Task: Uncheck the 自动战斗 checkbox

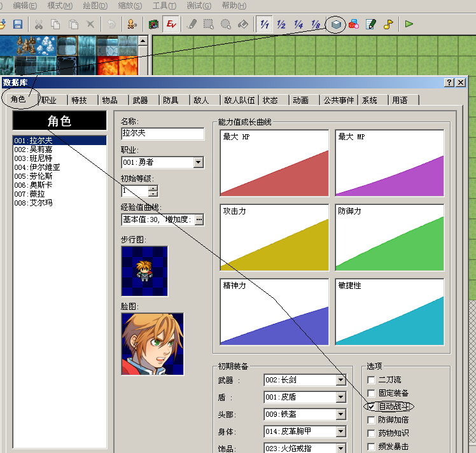Action: pyautogui.click(x=371, y=407)
